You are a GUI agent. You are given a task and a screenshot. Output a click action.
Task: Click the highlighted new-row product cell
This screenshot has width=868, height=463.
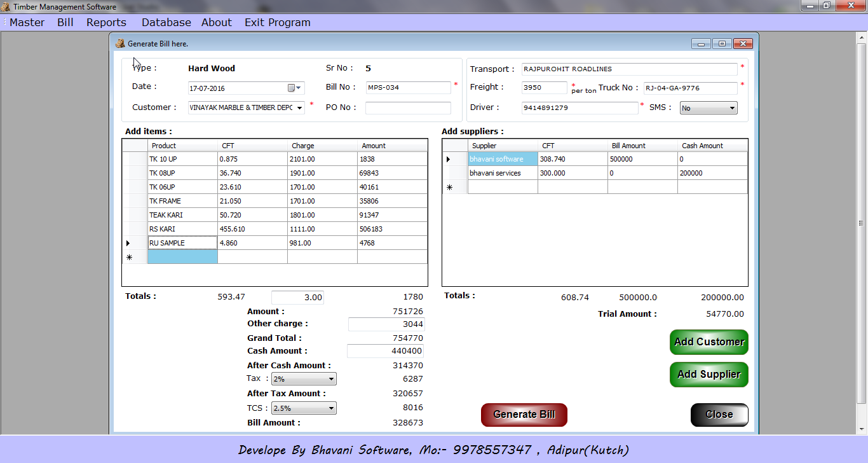click(182, 257)
